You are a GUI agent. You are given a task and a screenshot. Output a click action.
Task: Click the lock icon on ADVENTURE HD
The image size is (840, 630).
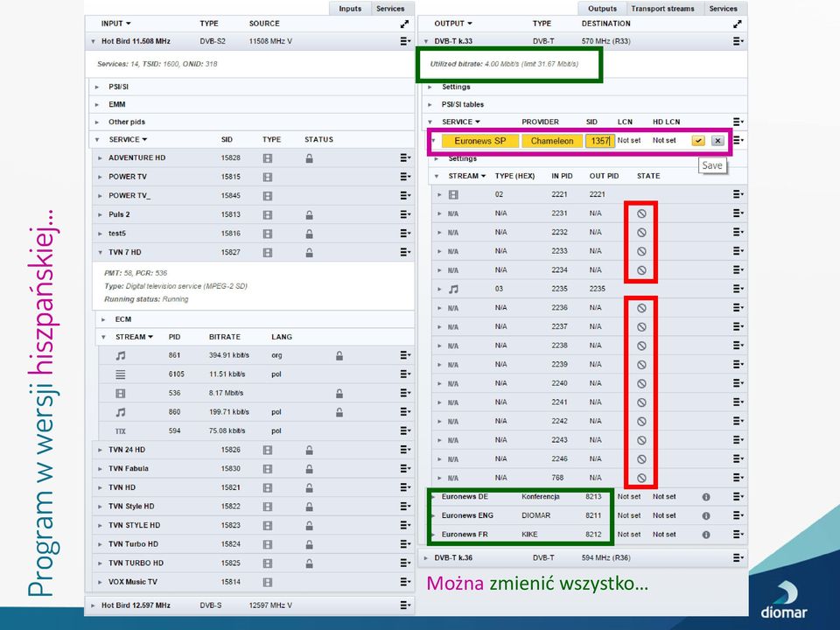tap(309, 158)
